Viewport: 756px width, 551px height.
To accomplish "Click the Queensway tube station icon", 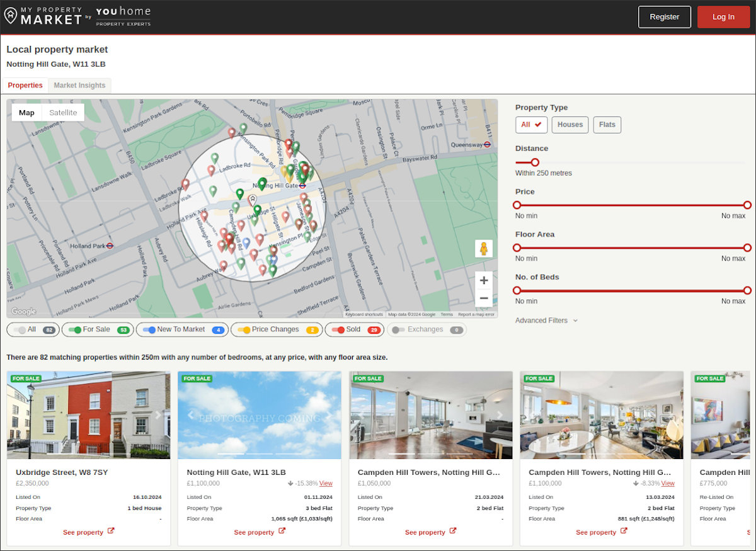I will pyautogui.click(x=488, y=144).
